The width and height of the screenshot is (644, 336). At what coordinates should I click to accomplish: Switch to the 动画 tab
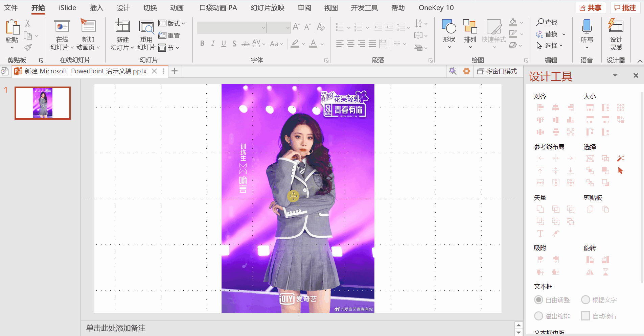coord(177,8)
